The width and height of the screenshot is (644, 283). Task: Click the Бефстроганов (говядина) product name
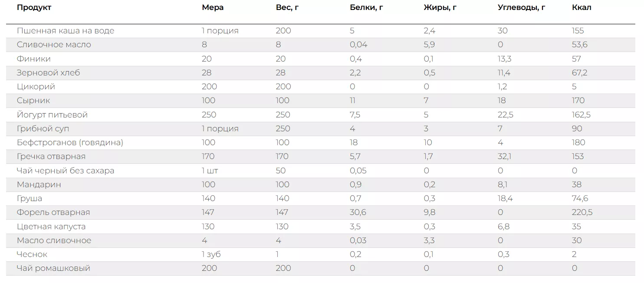tap(70, 143)
